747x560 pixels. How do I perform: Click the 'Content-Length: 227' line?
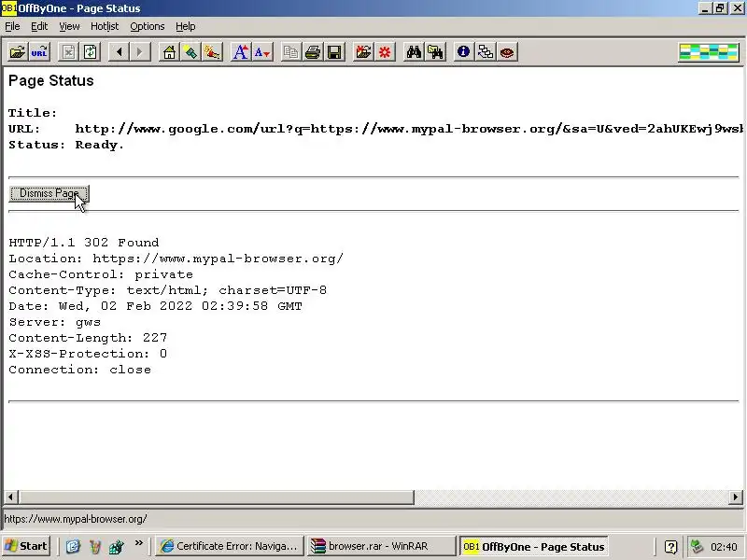click(88, 338)
